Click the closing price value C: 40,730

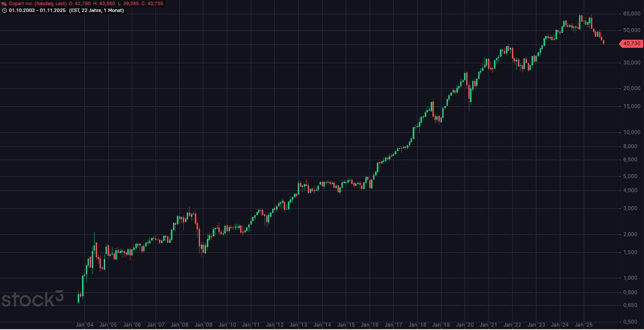[x=152, y=3]
